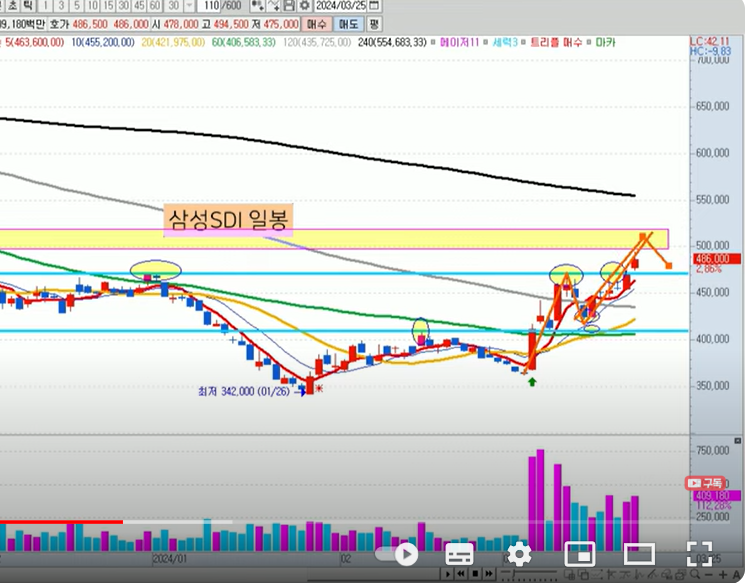Open the calendar picker icon beside the date
The image size is (747, 583).
(x=374, y=5)
